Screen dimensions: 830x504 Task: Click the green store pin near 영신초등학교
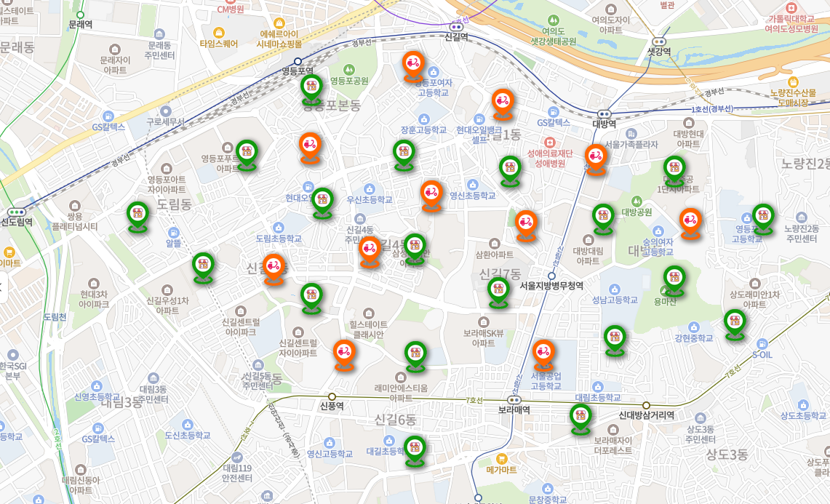click(510, 169)
